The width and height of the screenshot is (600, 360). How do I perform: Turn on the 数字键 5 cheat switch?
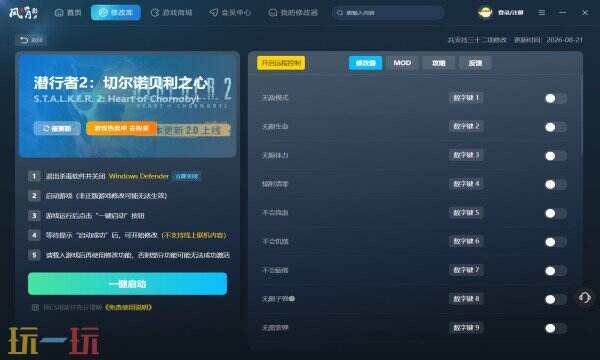pyautogui.click(x=556, y=213)
